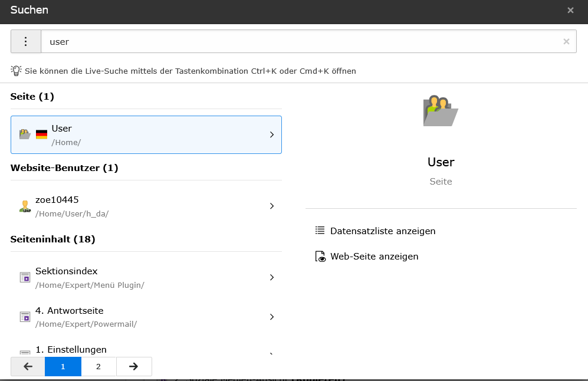Expand actions chevron for User page
This screenshot has width=588, height=381.
pos(272,134)
